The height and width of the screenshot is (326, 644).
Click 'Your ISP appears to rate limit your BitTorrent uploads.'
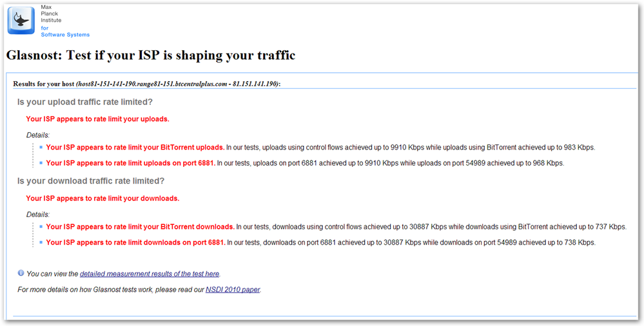pyautogui.click(x=135, y=147)
